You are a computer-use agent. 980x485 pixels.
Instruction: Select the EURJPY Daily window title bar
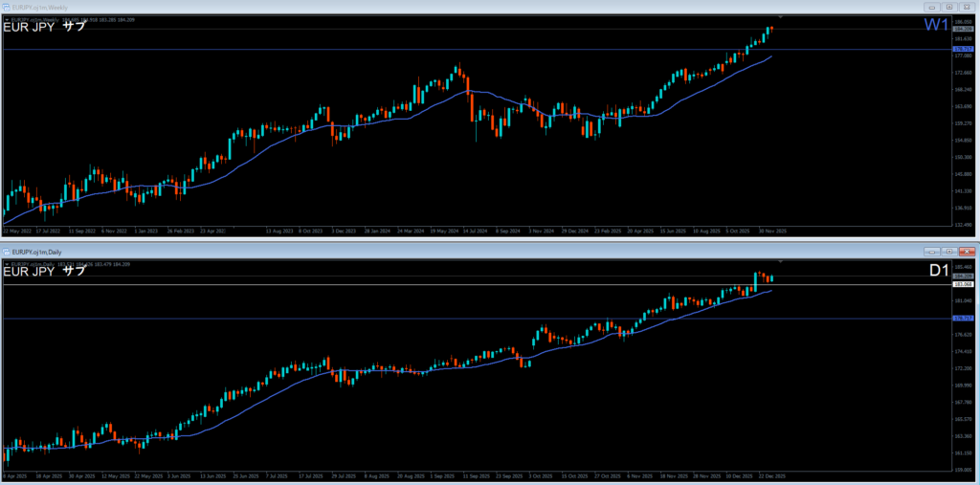(x=383, y=251)
